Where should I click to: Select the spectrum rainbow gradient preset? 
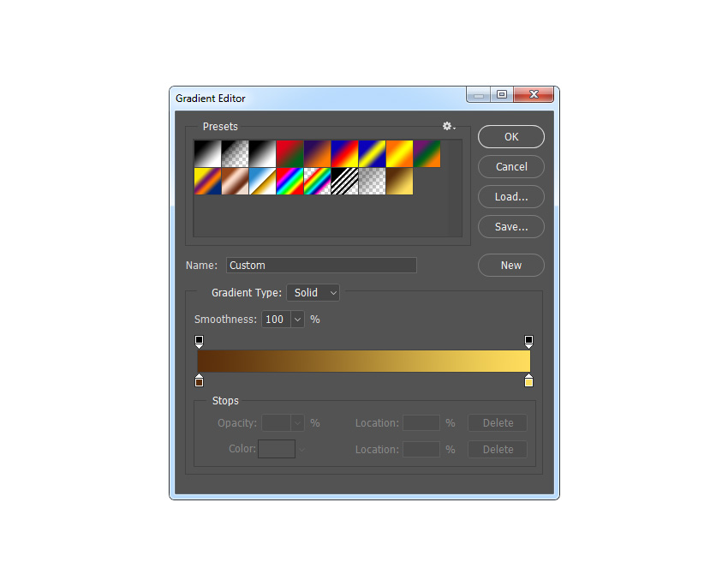[289, 181]
